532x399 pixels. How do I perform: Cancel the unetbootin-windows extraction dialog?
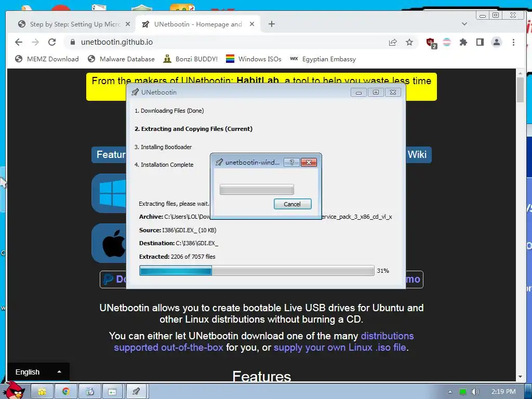click(292, 204)
